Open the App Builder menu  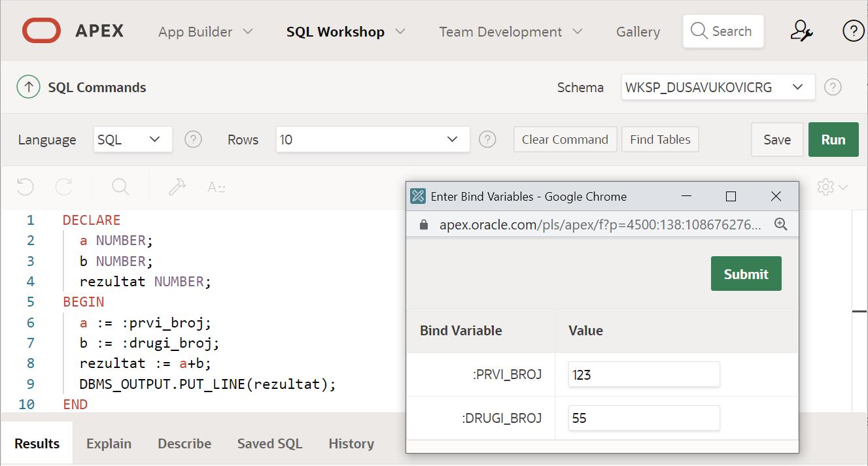(205, 31)
